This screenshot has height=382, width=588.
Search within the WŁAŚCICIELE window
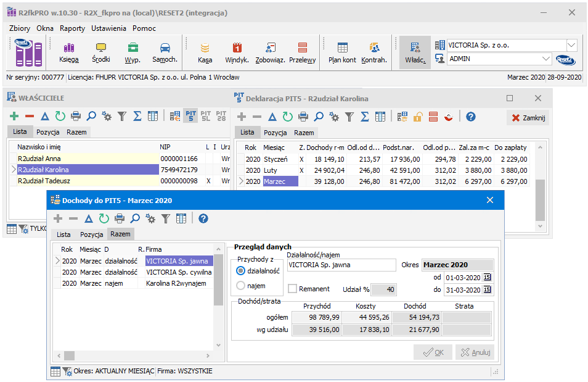click(91, 117)
